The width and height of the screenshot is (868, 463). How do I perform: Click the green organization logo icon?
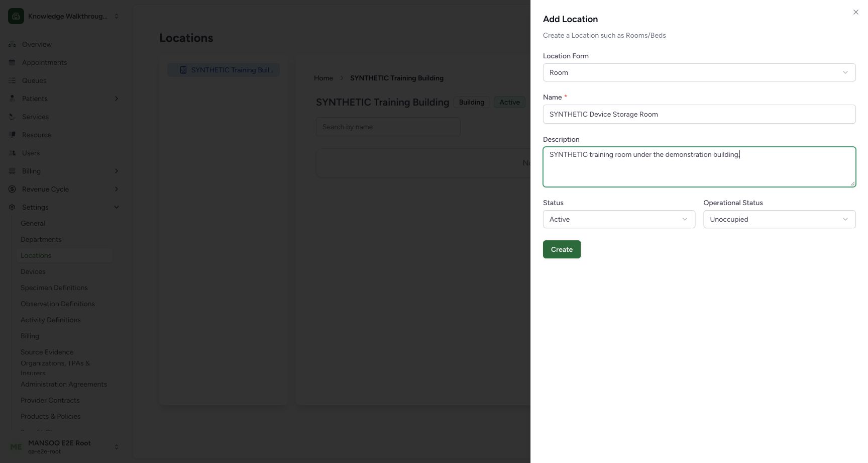click(x=16, y=16)
